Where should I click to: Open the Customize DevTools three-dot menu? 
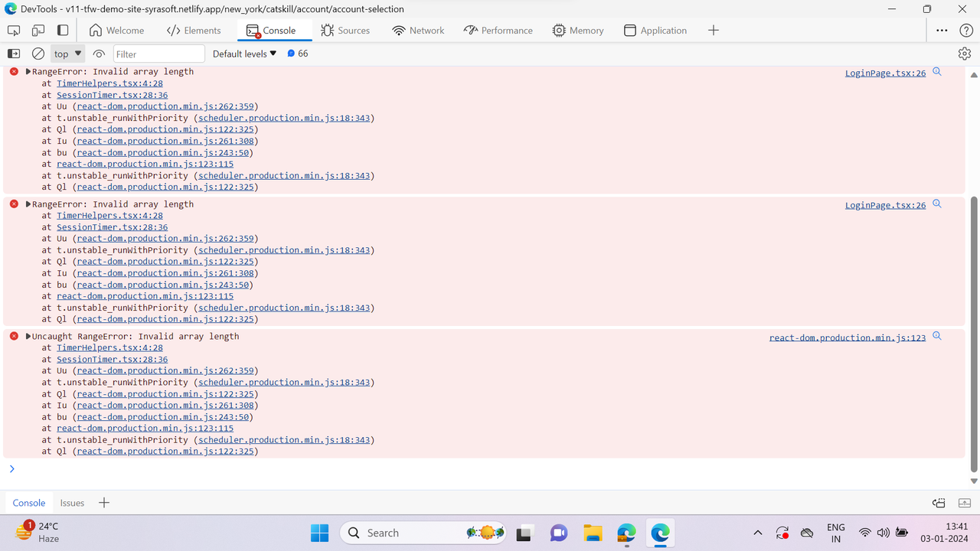click(x=942, y=30)
